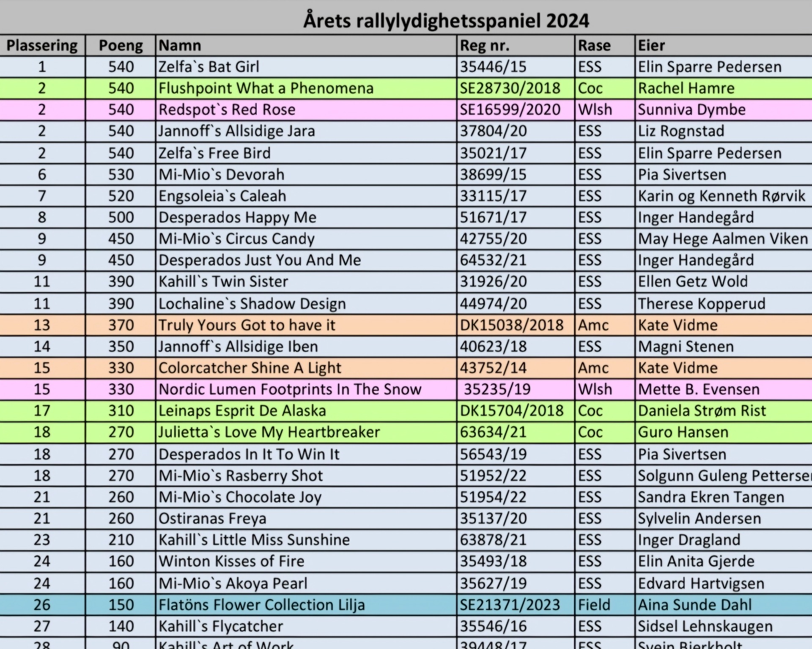Viewport: 812px width, 649px height.
Task: Click the title 'Årets rallylydighetsspaniel 2024'
Action: [x=446, y=21]
